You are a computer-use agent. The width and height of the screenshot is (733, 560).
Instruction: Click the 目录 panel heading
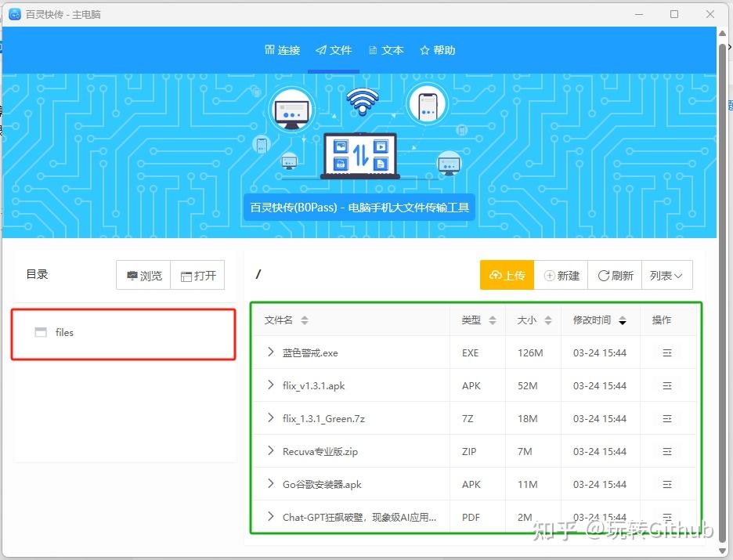pyautogui.click(x=37, y=274)
